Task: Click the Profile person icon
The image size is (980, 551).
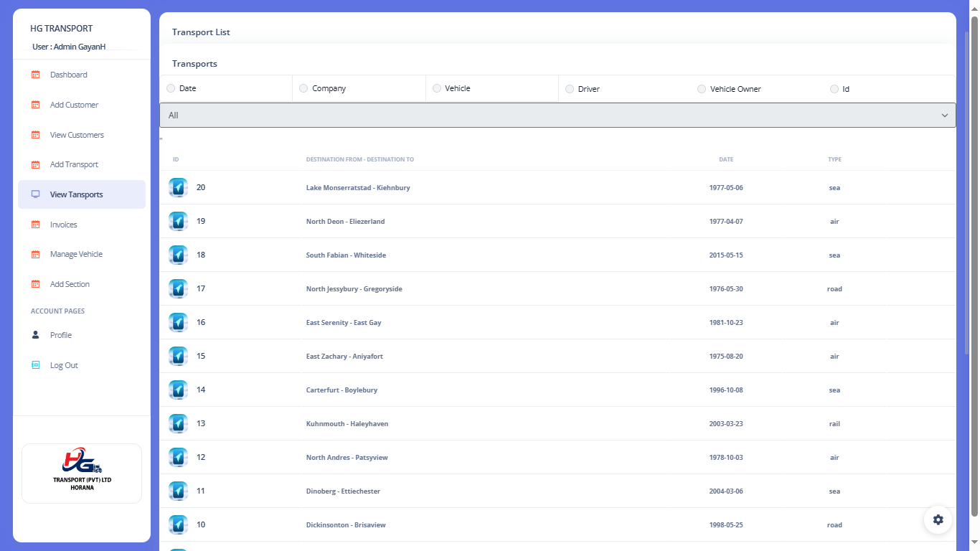Action: click(x=35, y=335)
